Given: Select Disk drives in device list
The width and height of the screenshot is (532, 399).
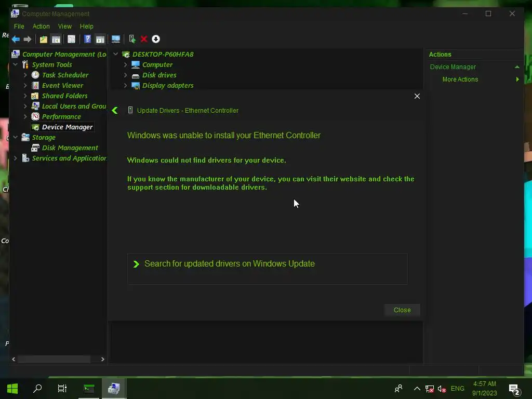Looking at the screenshot, I should (159, 75).
